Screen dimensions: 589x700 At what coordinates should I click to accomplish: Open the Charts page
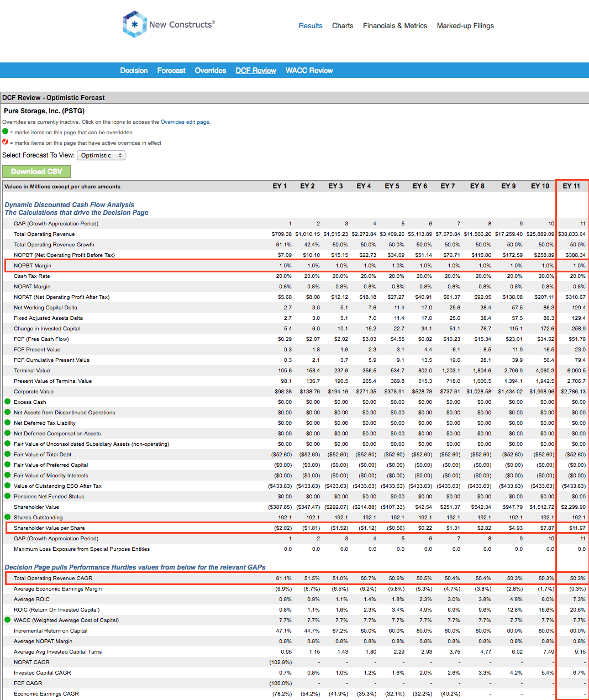point(343,25)
